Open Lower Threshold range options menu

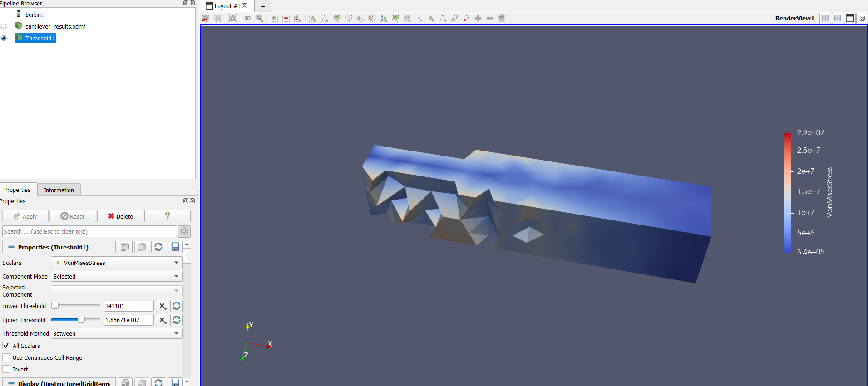(163, 306)
